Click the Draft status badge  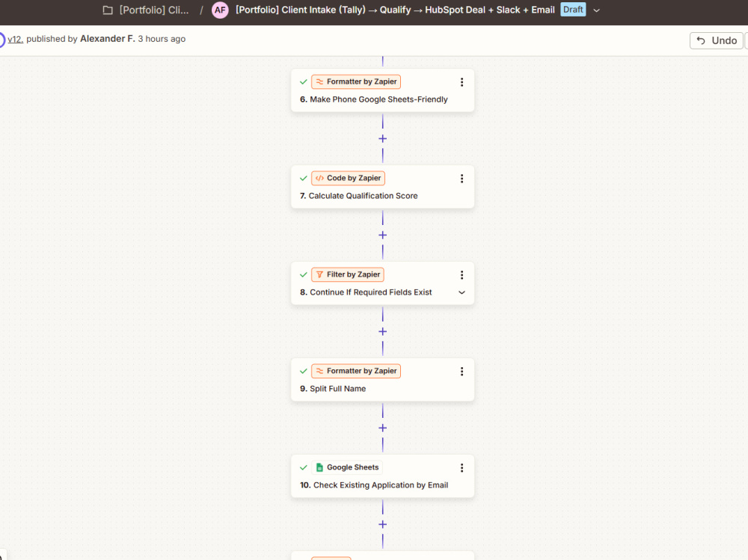573,10
